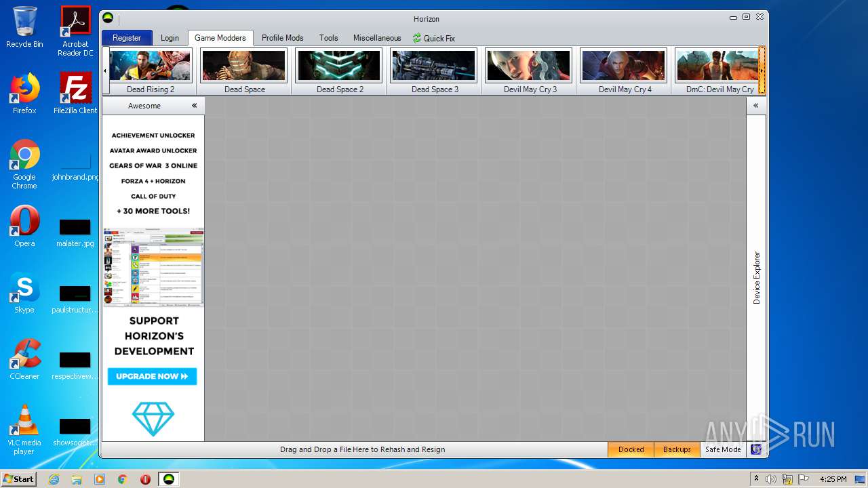Open the Windows Start menu

[19, 479]
